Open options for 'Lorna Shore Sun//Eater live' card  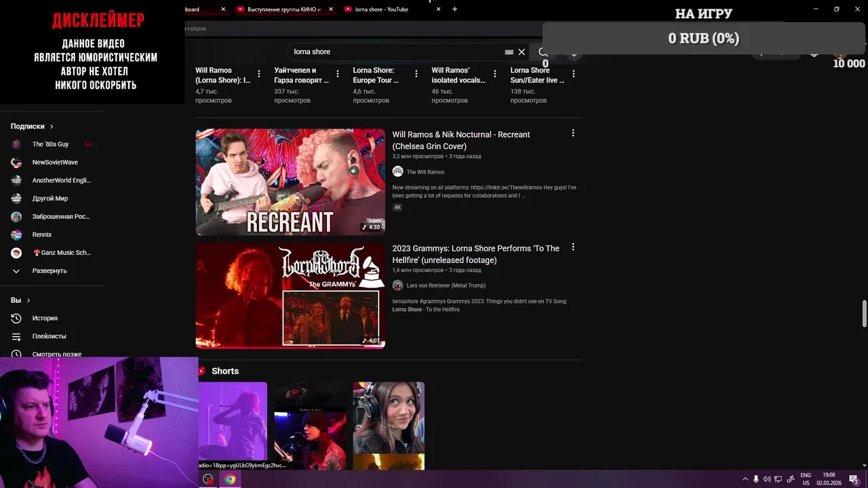click(574, 74)
